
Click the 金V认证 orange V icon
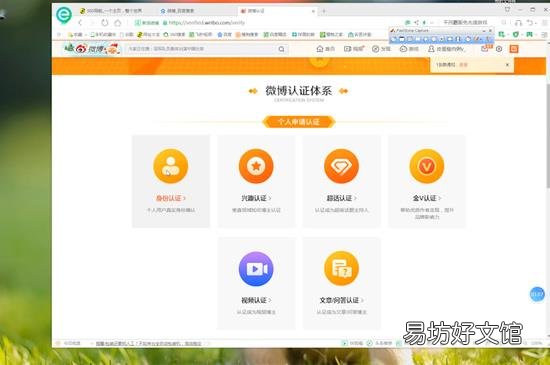click(427, 166)
